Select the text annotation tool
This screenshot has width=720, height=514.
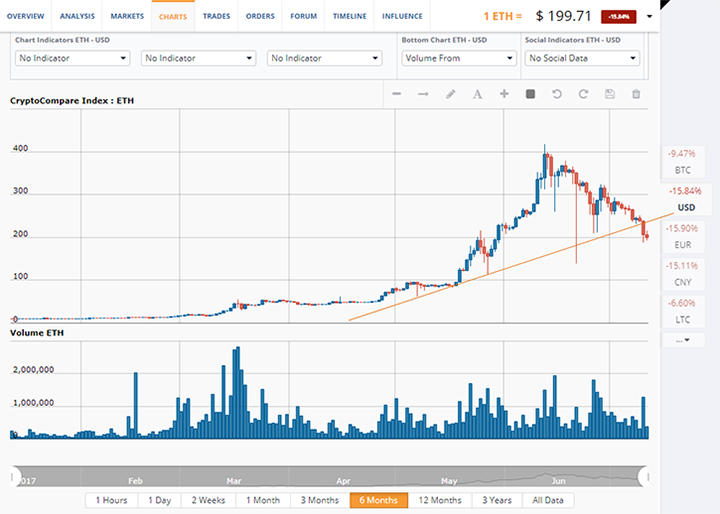pyautogui.click(x=477, y=94)
